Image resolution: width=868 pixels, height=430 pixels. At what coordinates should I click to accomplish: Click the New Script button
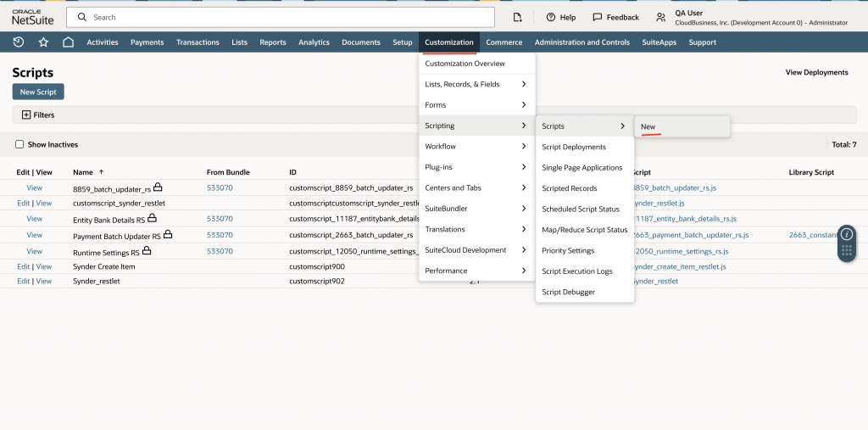pyautogui.click(x=38, y=92)
